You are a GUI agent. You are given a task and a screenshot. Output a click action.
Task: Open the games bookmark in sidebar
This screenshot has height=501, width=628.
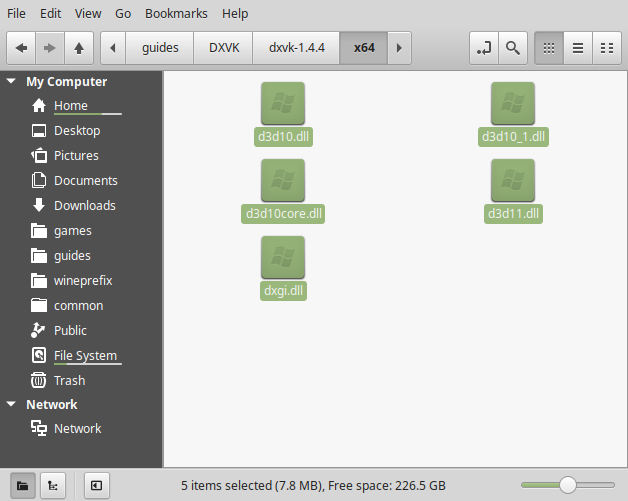tap(80, 231)
